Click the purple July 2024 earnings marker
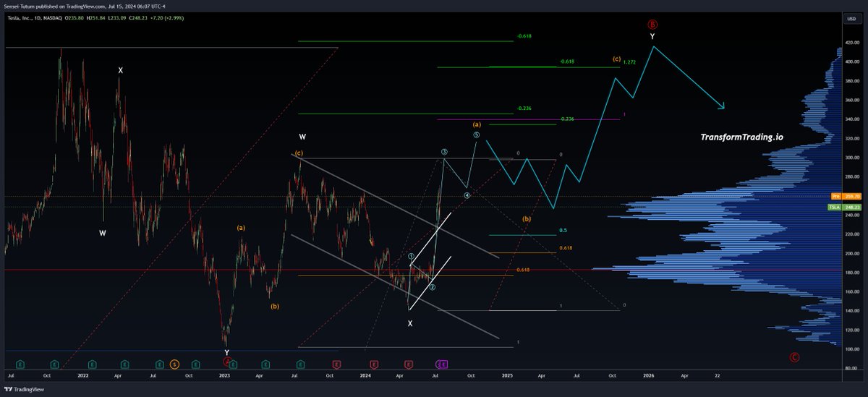The image size is (868, 397). point(443,364)
